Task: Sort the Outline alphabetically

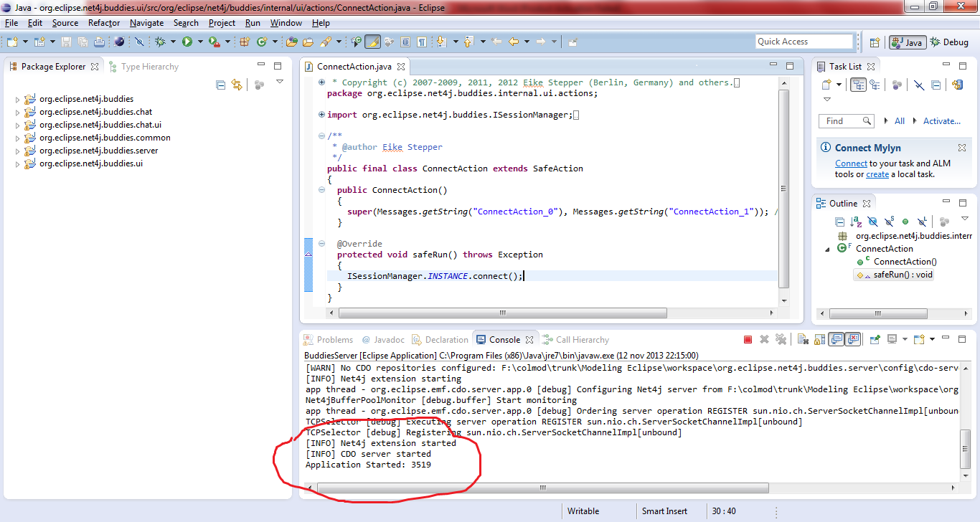Action: (856, 222)
